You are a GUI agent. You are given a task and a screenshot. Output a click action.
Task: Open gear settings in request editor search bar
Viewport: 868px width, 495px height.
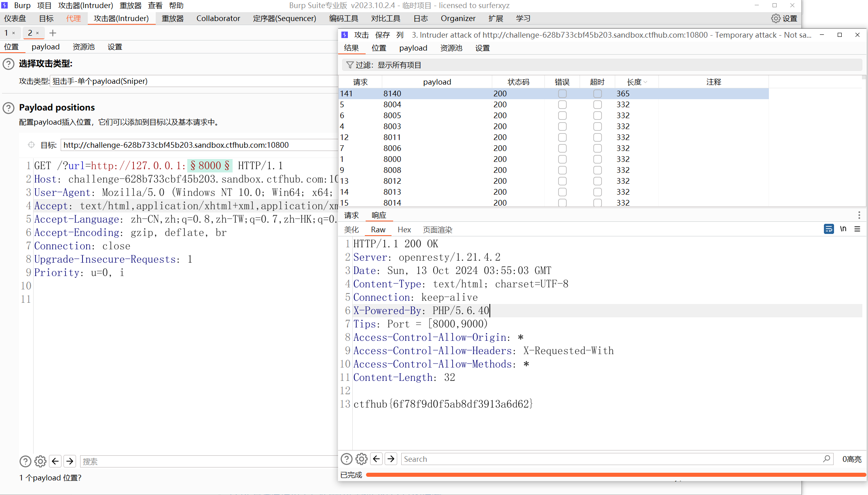[40, 461]
